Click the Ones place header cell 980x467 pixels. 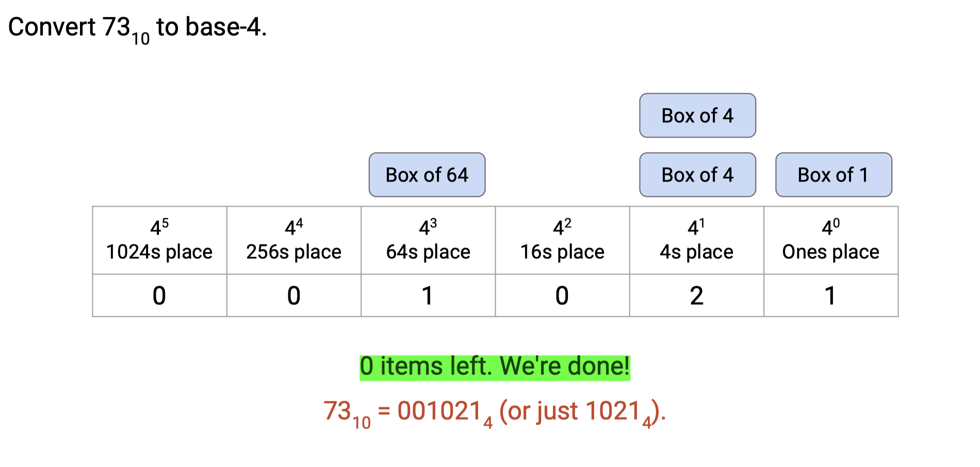coord(830,240)
